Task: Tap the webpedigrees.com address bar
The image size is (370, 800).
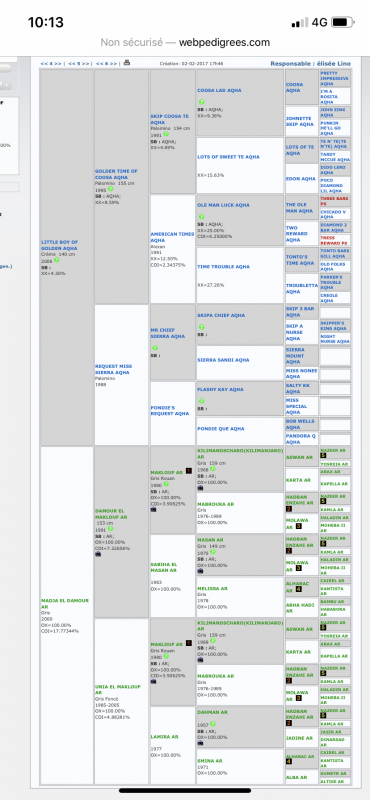Action: (185, 42)
